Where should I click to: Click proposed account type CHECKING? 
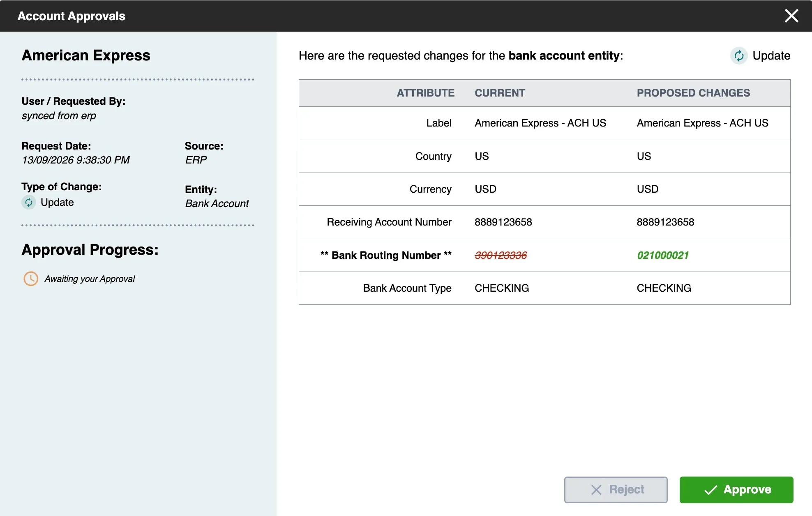664,288
